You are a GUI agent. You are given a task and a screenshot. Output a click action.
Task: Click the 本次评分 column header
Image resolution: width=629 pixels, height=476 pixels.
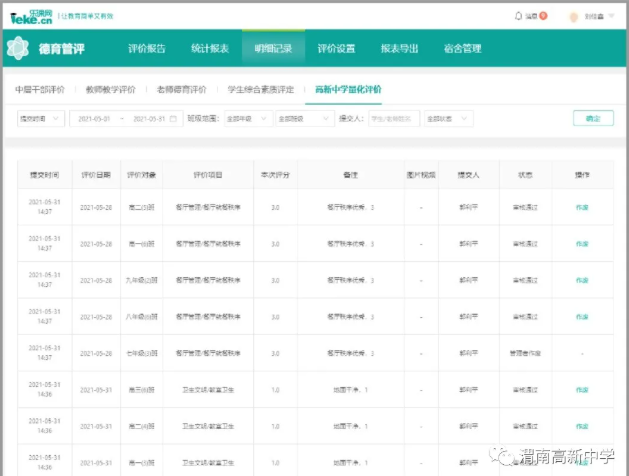click(x=275, y=175)
